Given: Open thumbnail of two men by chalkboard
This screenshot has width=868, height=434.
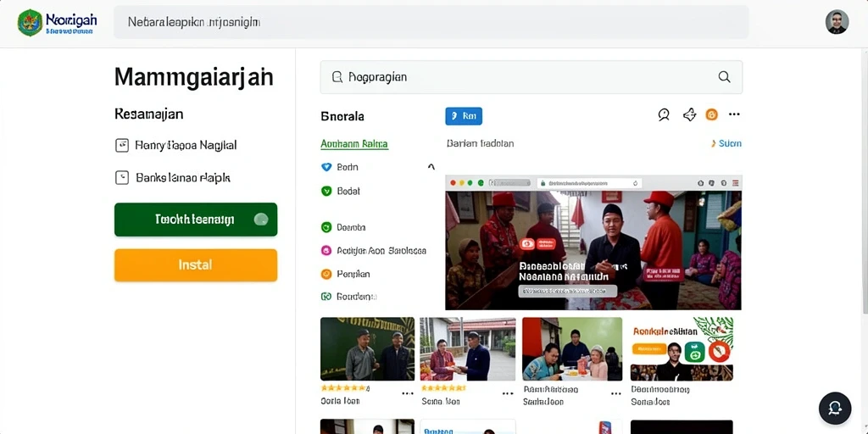Looking at the screenshot, I should click(x=368, y=348).
